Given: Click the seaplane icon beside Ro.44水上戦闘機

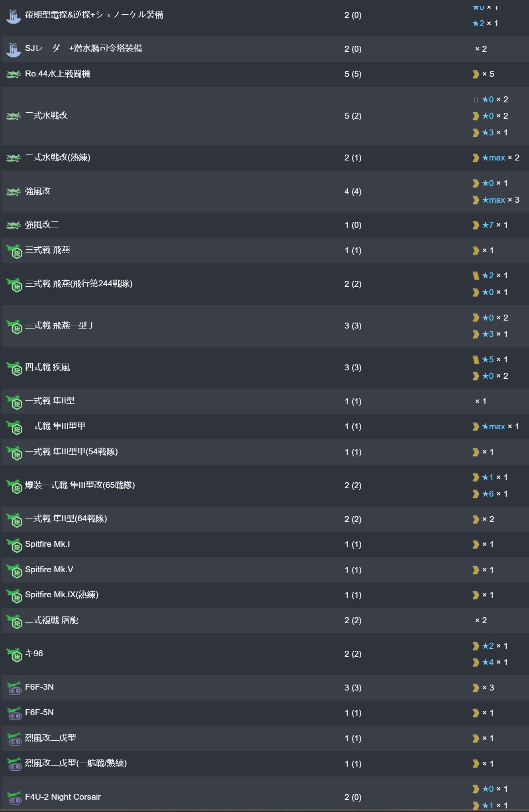Looking at the screenshot, I should 14,74.
